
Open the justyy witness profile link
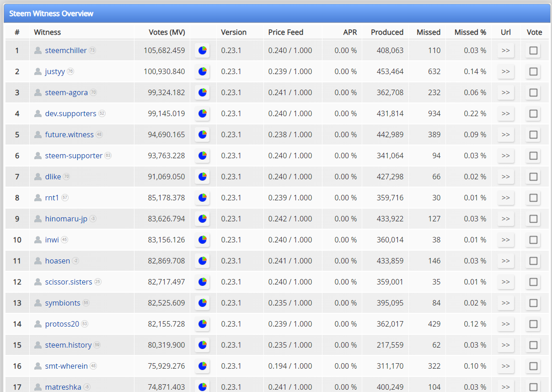[55, 71]
